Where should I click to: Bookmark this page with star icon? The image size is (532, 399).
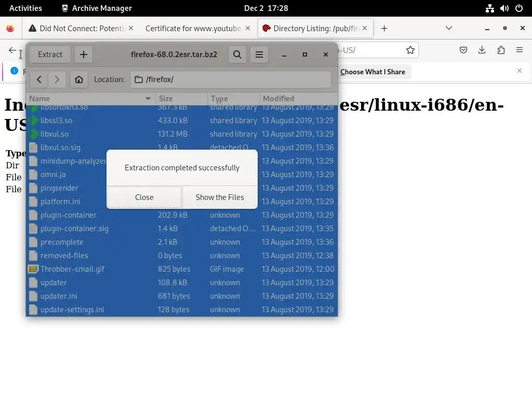(x=410, y=50)
